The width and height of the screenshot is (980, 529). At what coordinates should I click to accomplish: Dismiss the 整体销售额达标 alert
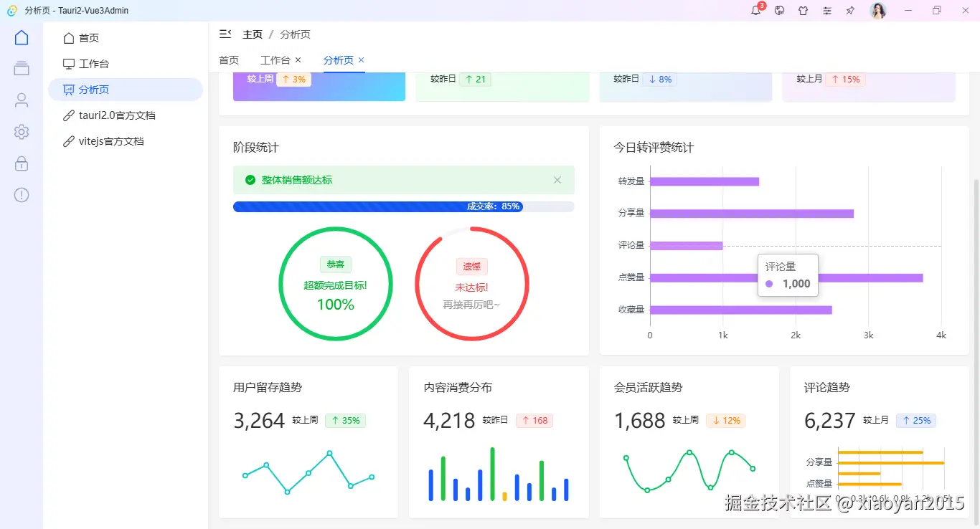(557, 180)
